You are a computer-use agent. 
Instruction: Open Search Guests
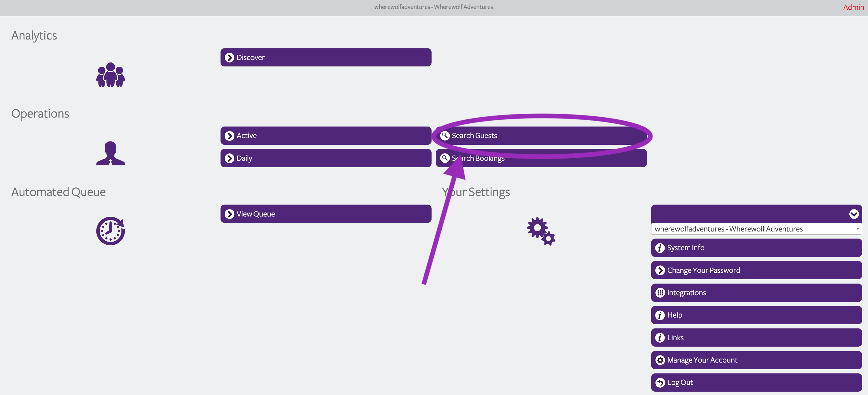pos(541,136)
